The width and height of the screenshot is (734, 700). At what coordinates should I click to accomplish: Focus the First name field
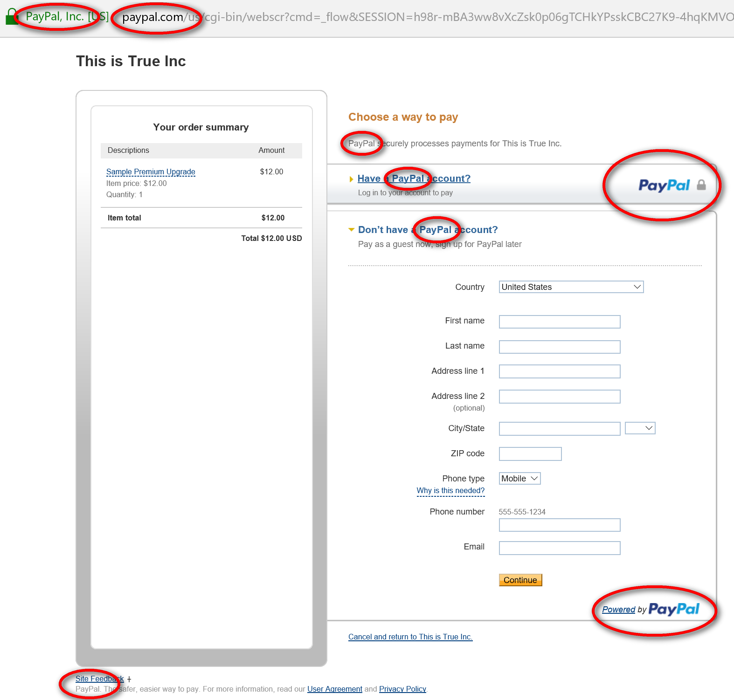559,322
